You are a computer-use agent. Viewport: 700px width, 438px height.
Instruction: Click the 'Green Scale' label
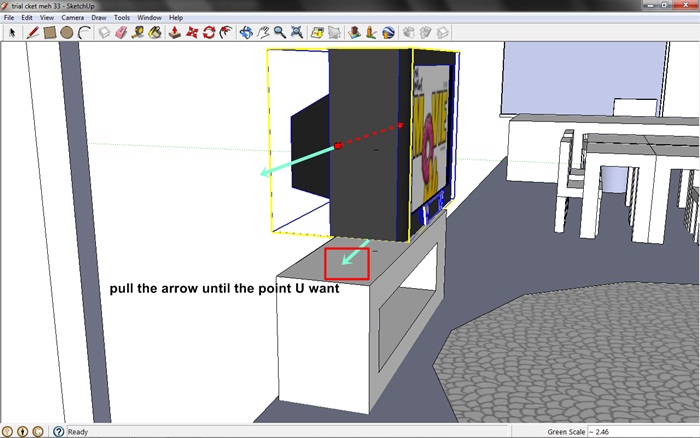(x=566, y=432)
